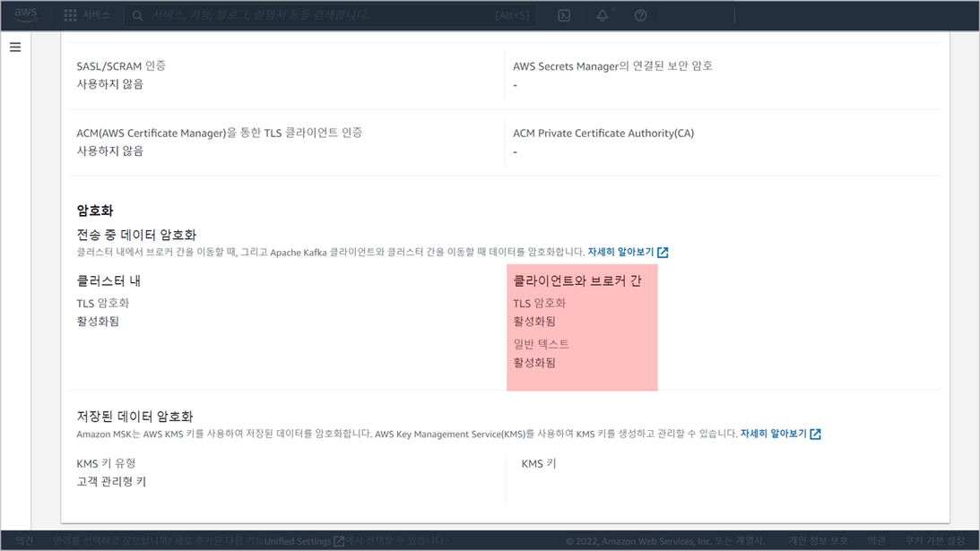Open Unified Settings link in footer
Viewport: 980px width, 551px height.
click(x=304, y=541)
